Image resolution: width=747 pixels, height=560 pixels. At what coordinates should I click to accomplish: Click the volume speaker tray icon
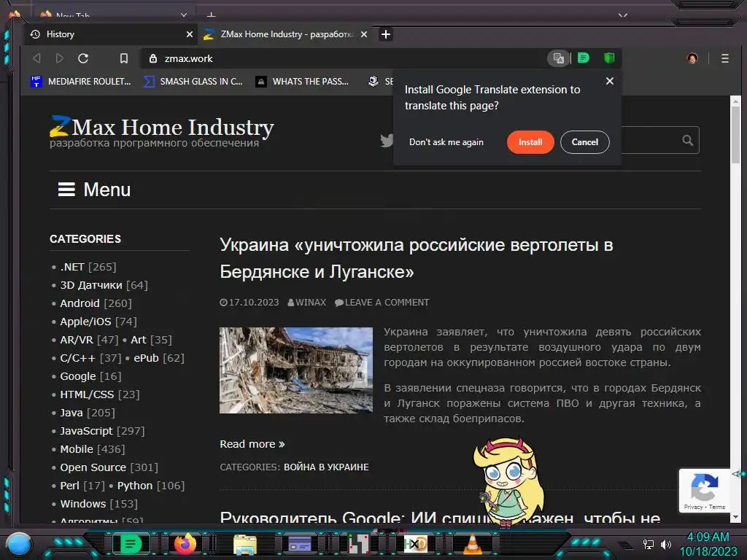click(665, 544)
